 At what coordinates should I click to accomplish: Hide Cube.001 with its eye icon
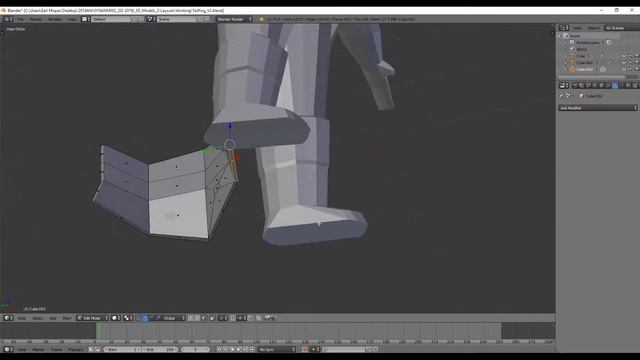point(624,62)
